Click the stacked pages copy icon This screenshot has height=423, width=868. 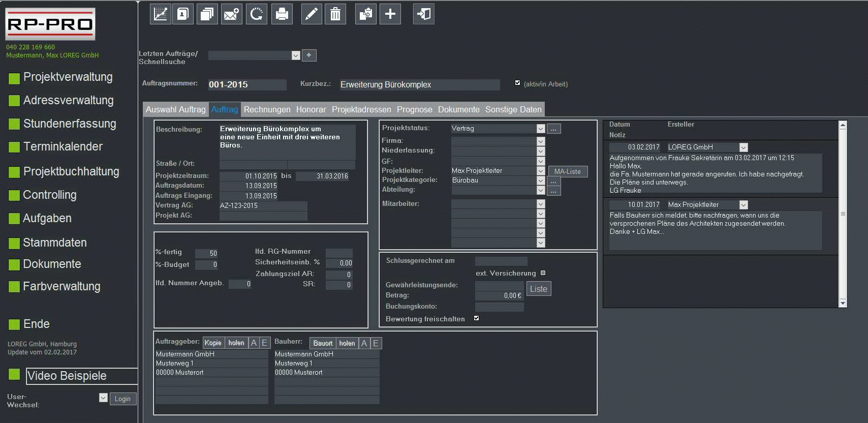pos(207,14)
